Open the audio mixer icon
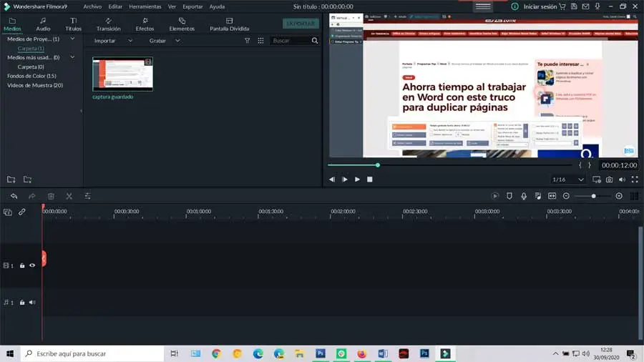Screen dimensions: 644x362 click(538, 196)
